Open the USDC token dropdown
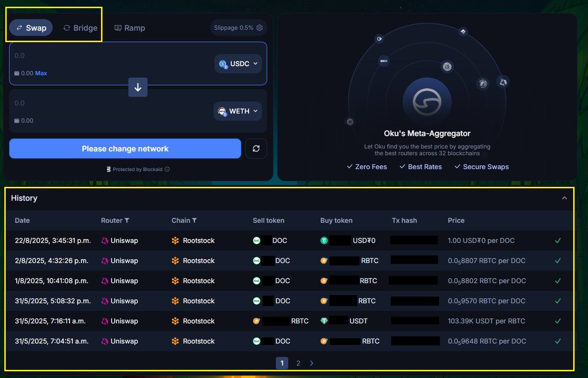The image size is (588, 378). (x=238, y=64)
